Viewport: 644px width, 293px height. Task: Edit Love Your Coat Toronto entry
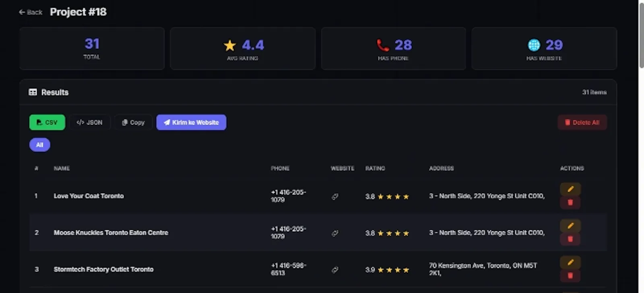pos(570,189)
